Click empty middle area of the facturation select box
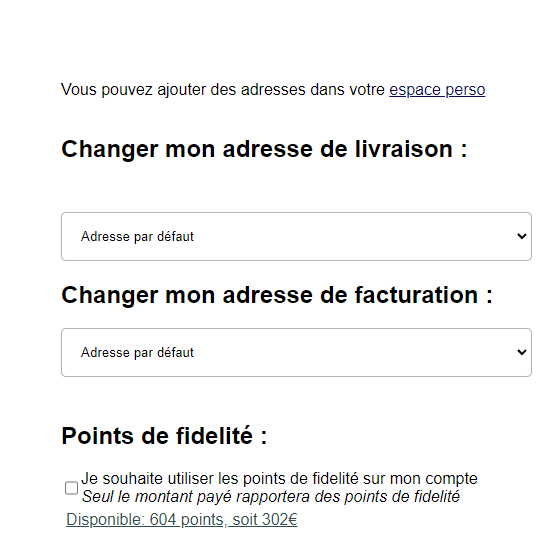Screen dimensions: 542x551 351,352
